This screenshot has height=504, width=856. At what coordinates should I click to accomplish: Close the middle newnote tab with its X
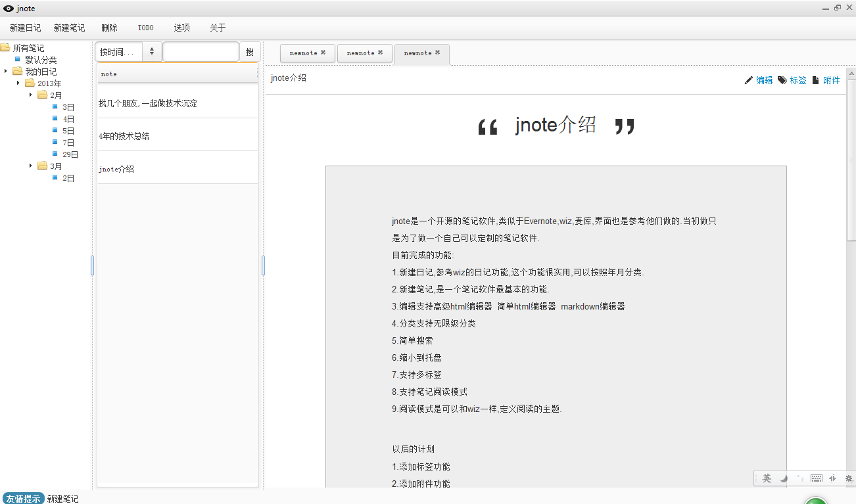381,53
